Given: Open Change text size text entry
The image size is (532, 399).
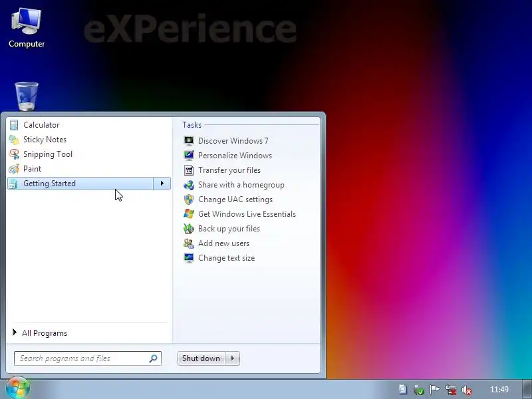Looking at the screenshot, I should coord(226,258).
